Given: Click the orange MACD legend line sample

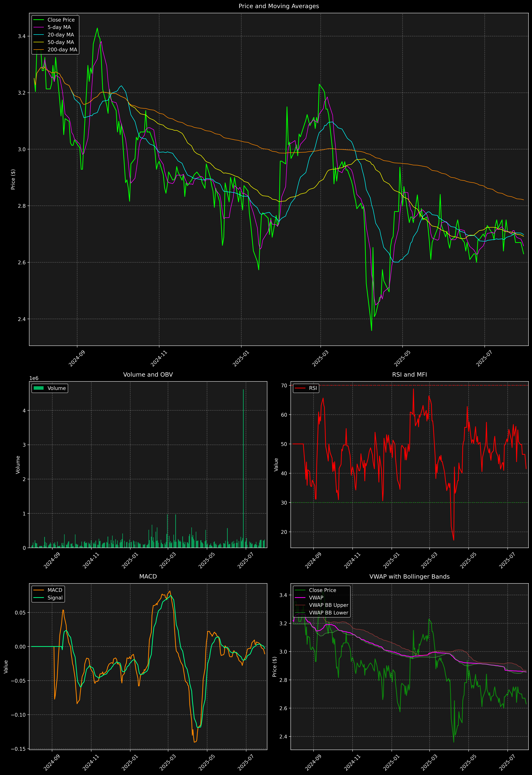Looking at the screenshot, I should click(39, 590).
